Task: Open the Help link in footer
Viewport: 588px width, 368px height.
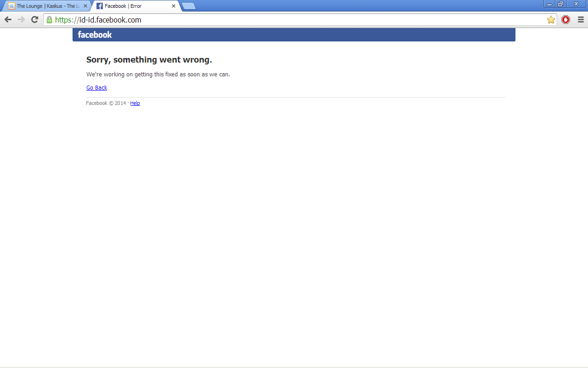Action: pos(135,103)
